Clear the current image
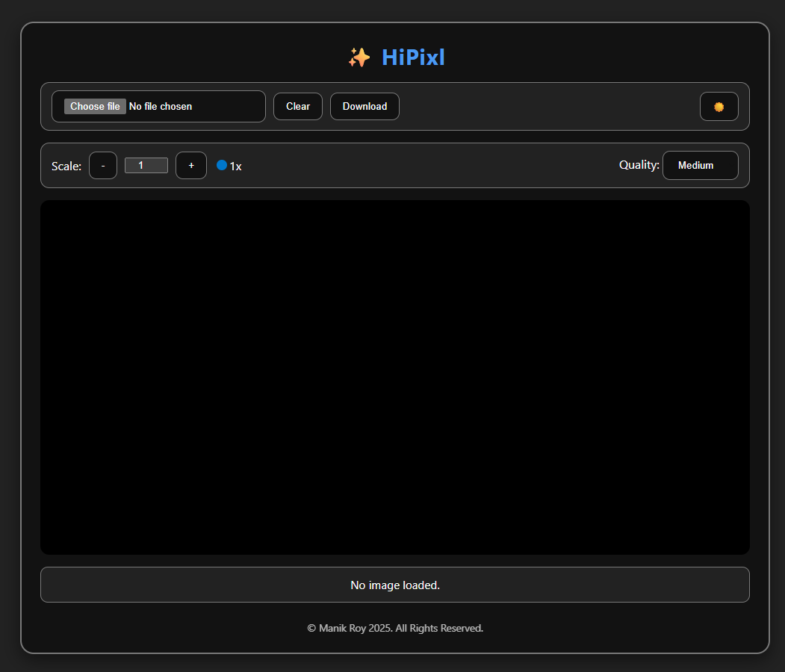This screenshot has height=672, width=785. pyautogui.click(x=297, y=106)
